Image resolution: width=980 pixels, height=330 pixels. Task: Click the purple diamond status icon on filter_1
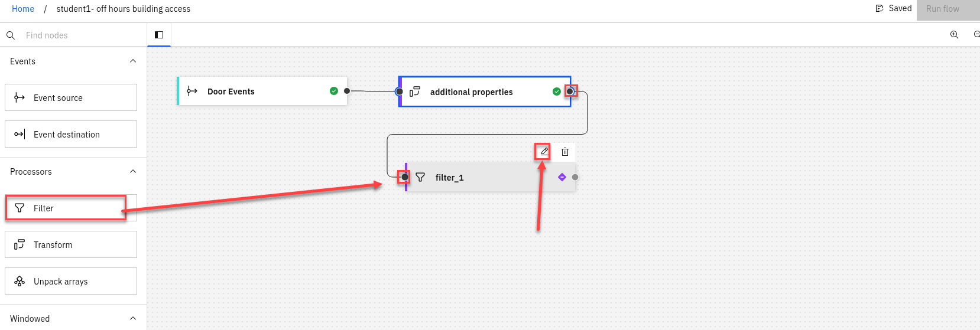[x=562, y=177]
